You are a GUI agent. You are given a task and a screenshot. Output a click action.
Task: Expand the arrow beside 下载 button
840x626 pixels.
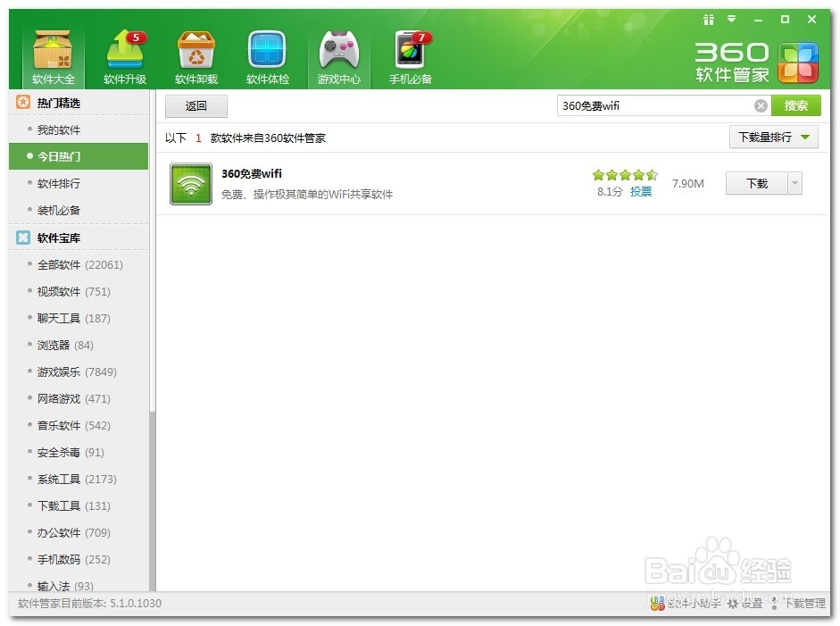coord(795,183)
